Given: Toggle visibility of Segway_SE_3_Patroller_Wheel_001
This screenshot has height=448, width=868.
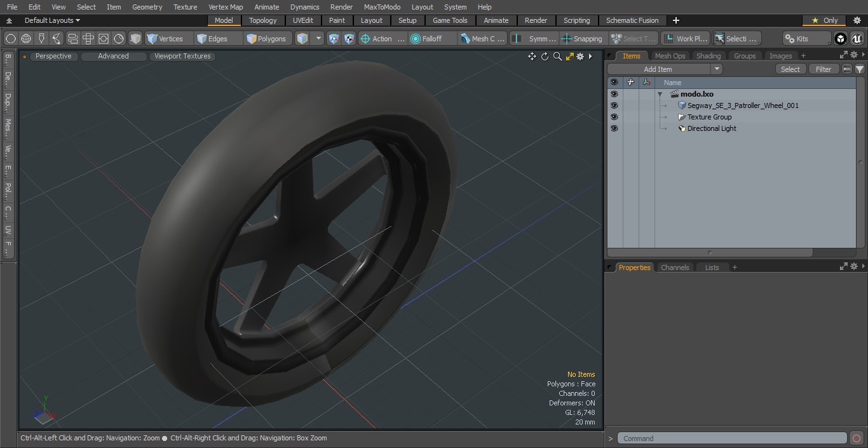Looking at the screenshot, I should 614,105.
